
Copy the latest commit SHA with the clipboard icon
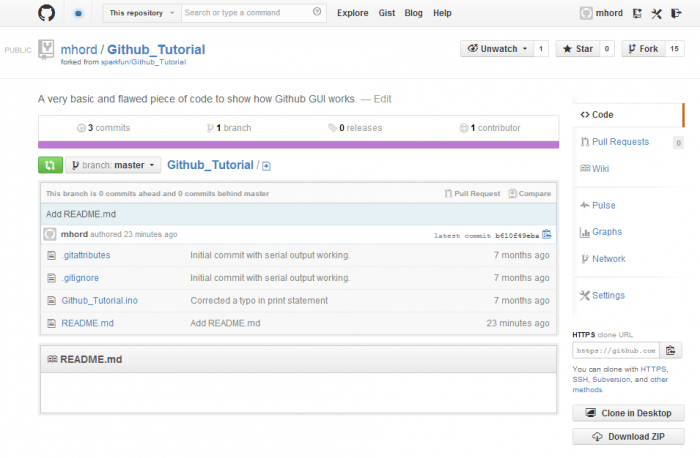pos(547,234)
